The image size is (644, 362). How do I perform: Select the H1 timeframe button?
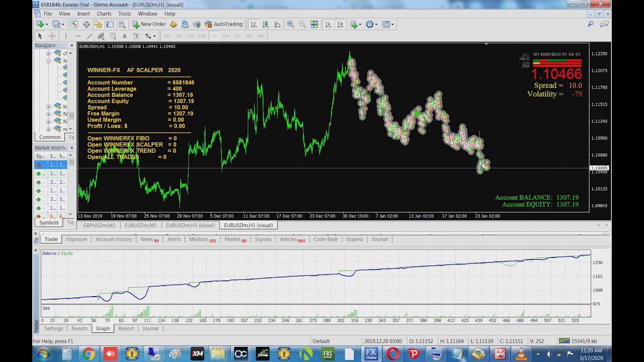point(214,36)
